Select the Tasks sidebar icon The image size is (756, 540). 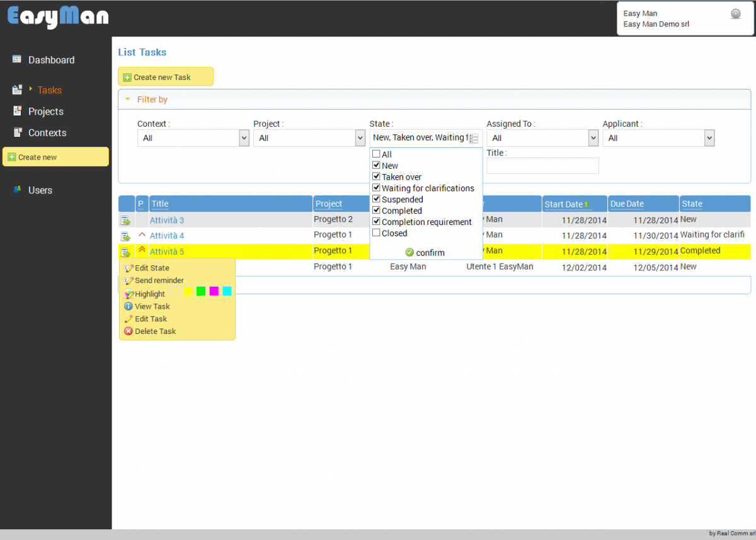click(17, 89)
